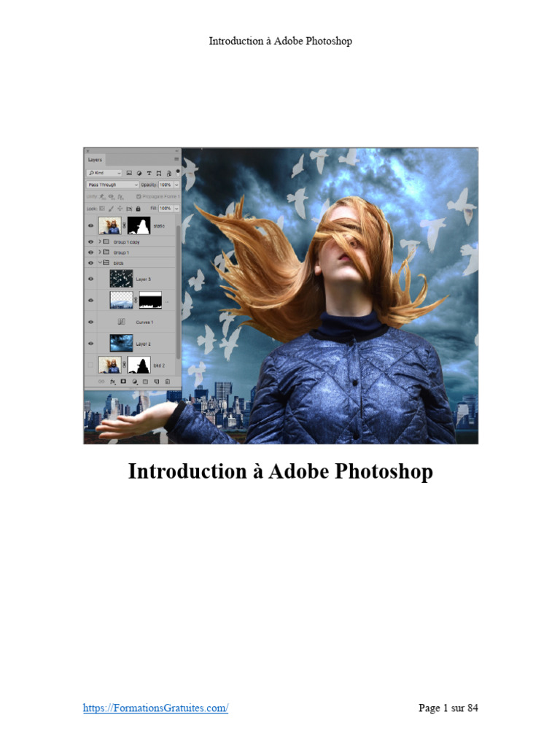Select the static layer image thumbnail
This screenshot has height=747, width=560.
[110, 226]
